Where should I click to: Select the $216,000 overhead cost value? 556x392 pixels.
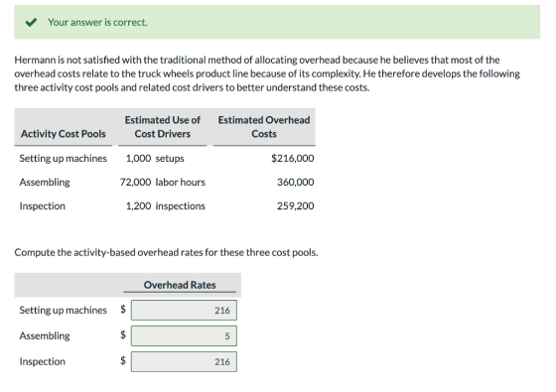click(x=293, y=158)
